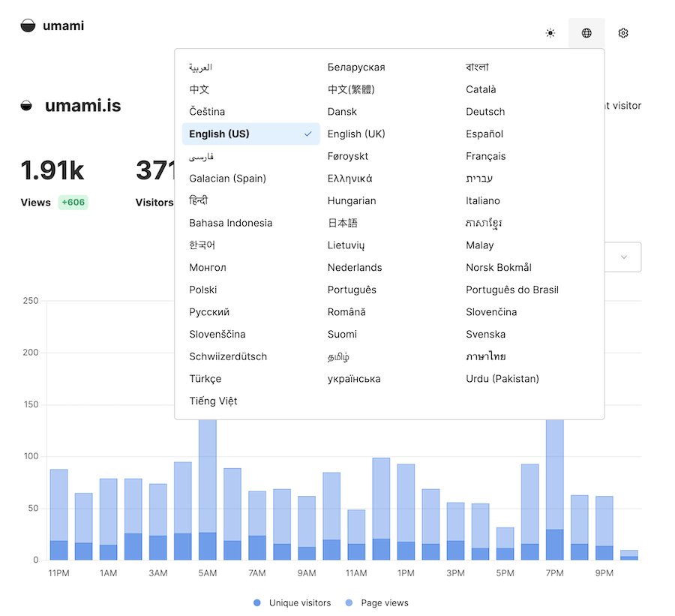This screenshot has height=616, width=675.
Task: Toggle Unique visitors legend series
Action: [292, 602]
